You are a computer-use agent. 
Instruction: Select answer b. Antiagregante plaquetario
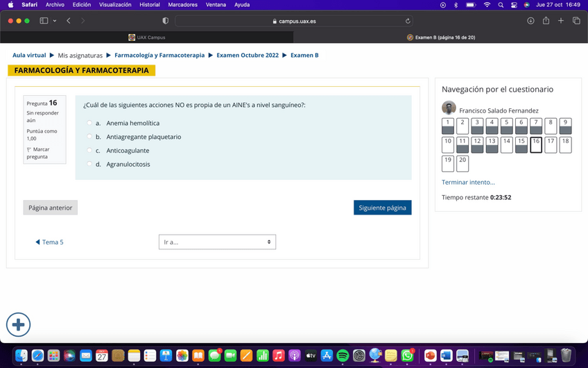89,137
